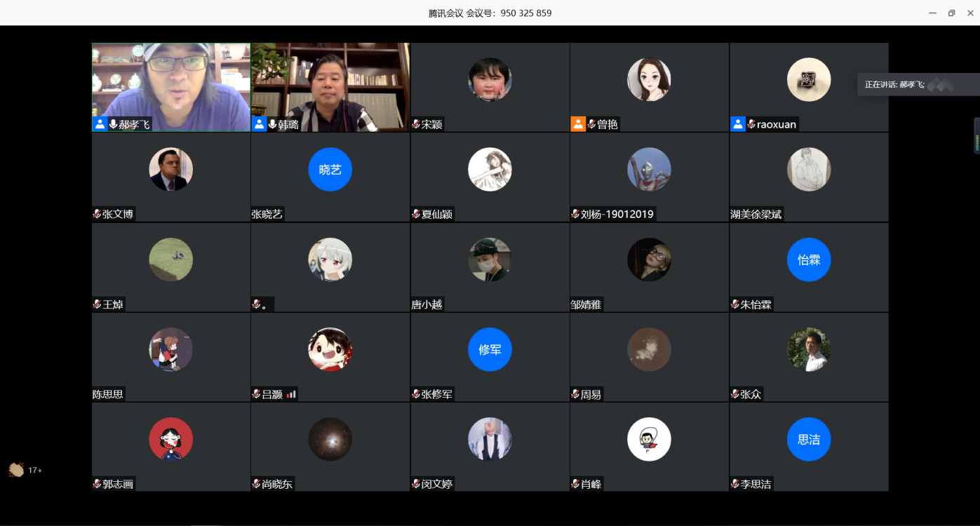This screenshot has height=526, width=980.
Task: Click the muted mic icon beside 刘杨-19012019
Action: 575,215
